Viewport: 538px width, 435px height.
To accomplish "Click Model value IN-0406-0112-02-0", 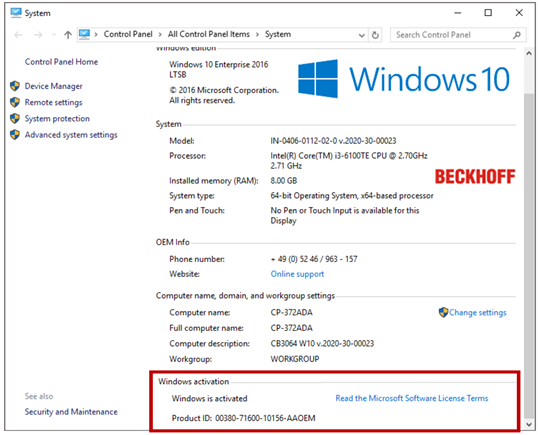I will (333, 141).
